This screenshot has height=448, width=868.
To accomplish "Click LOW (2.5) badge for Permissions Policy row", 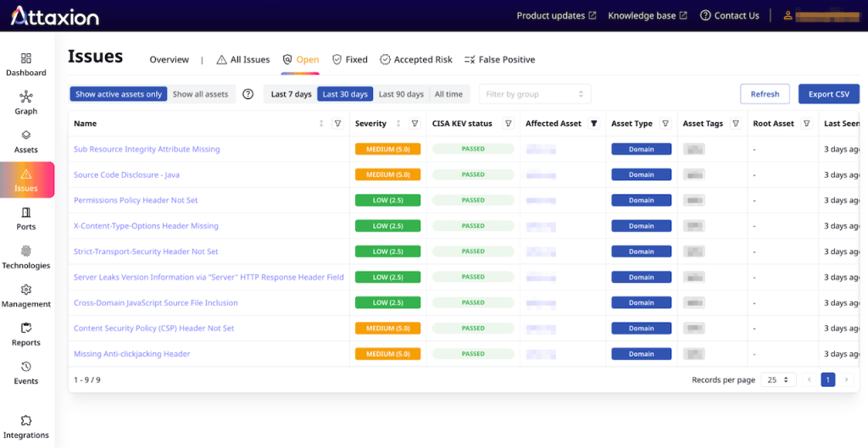I will 387,200.
